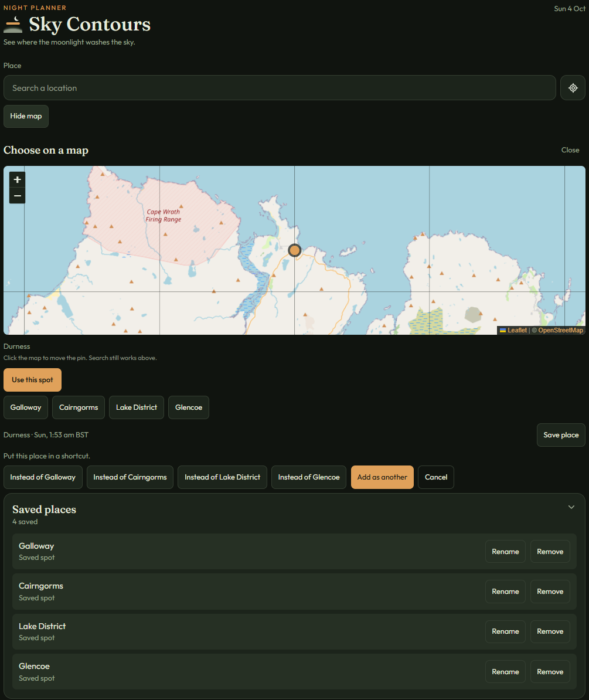Click the use-my-location crosshair icon
The height and width of the screenshot is (700, 589).
[x=573, y=88]
